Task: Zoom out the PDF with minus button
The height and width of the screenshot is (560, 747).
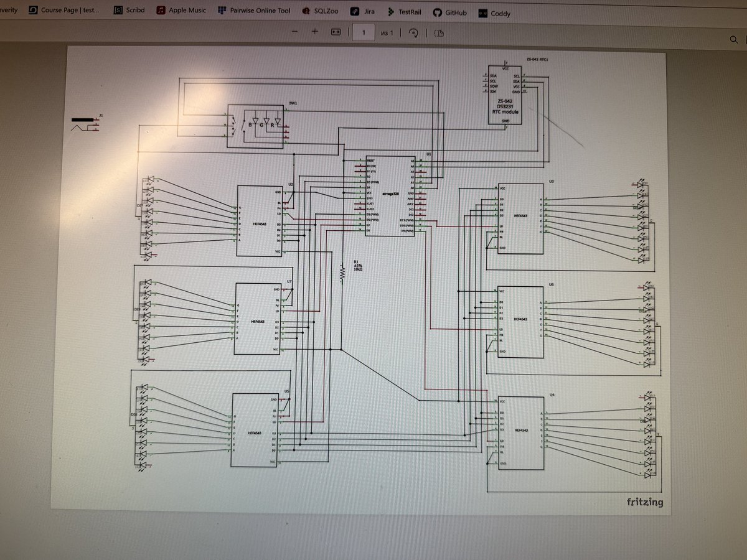Action: click(294, 32)
